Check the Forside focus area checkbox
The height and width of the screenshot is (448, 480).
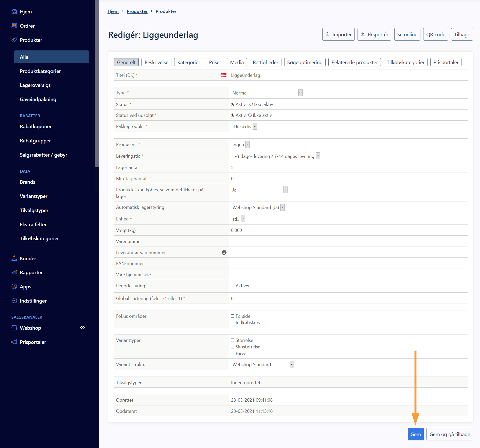[233, 316]
